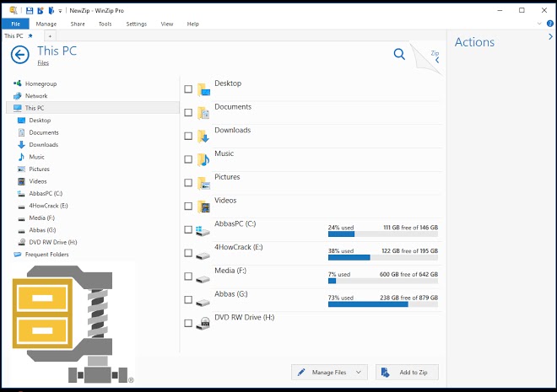Check the DVD RW Drive (H:) checkbox

coord(188,323)
